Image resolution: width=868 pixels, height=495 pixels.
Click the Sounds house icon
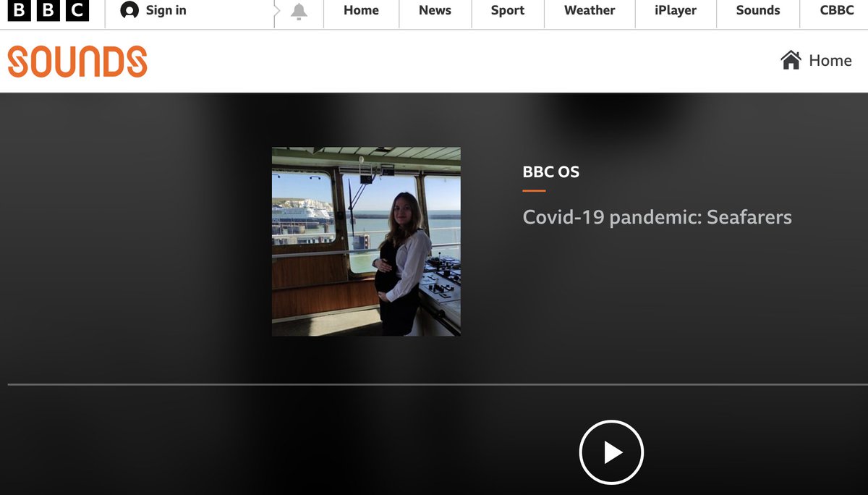tap(791, 60)
